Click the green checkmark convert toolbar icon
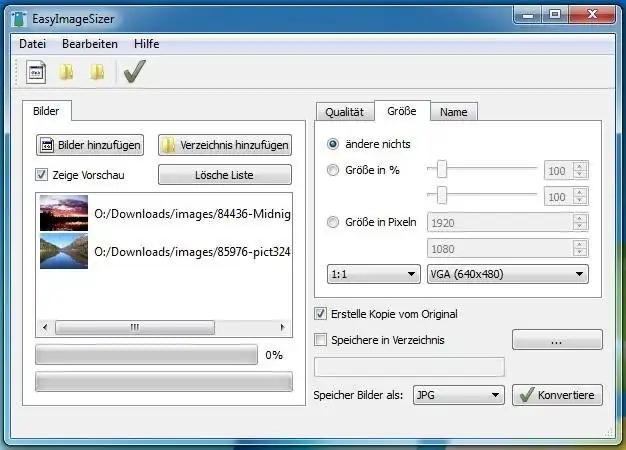 coord(135,71)
